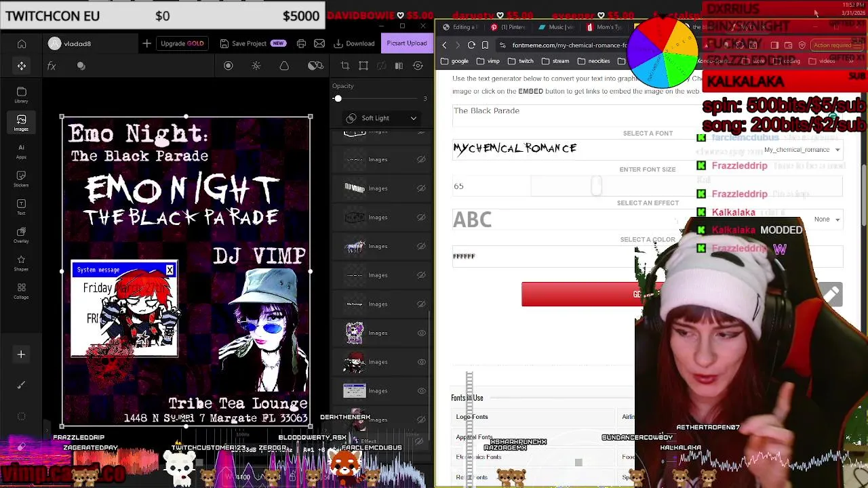Open the Stickers panel

(22, 179)
